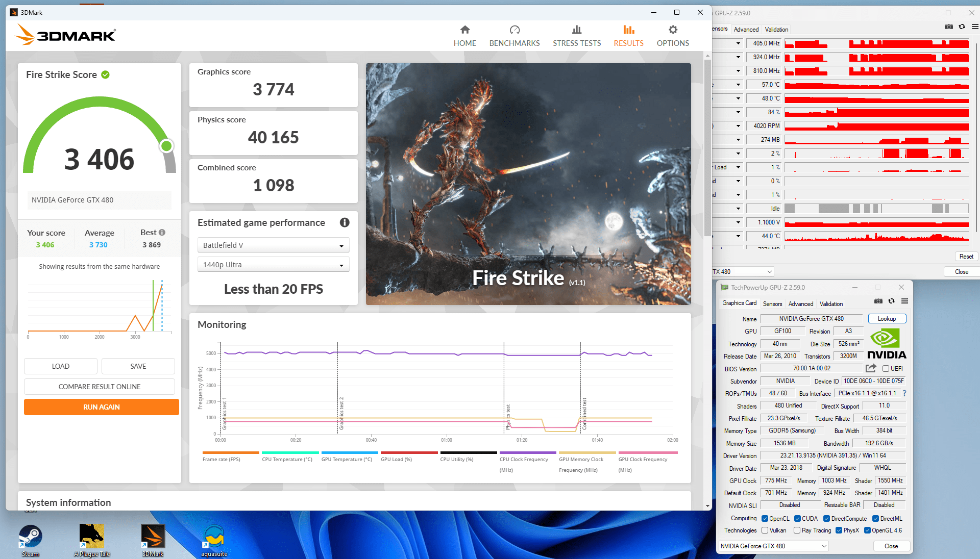Switch to Validation tab in lower GPU-Z
The width and height of the screenshot is (980, 559).
coord(831,304)
